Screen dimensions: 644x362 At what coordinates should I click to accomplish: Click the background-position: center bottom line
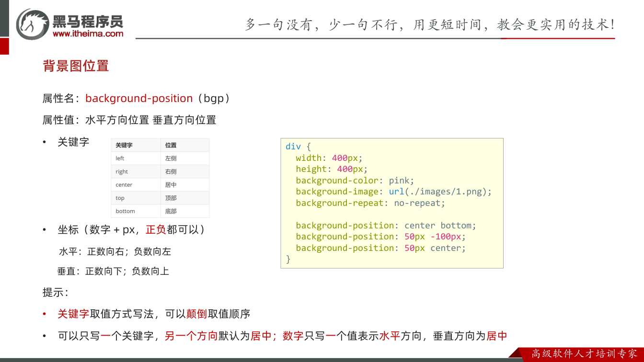386,226
